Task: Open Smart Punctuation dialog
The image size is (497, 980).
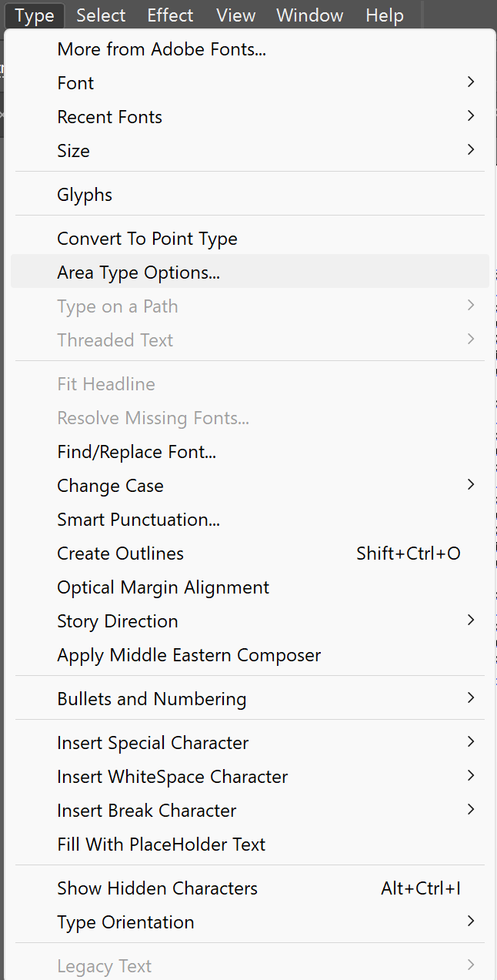Action: click(x=138, y=520)
